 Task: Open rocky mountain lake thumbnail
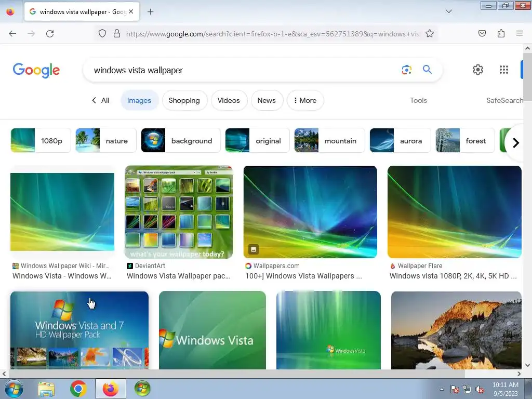tap(456, 330)
